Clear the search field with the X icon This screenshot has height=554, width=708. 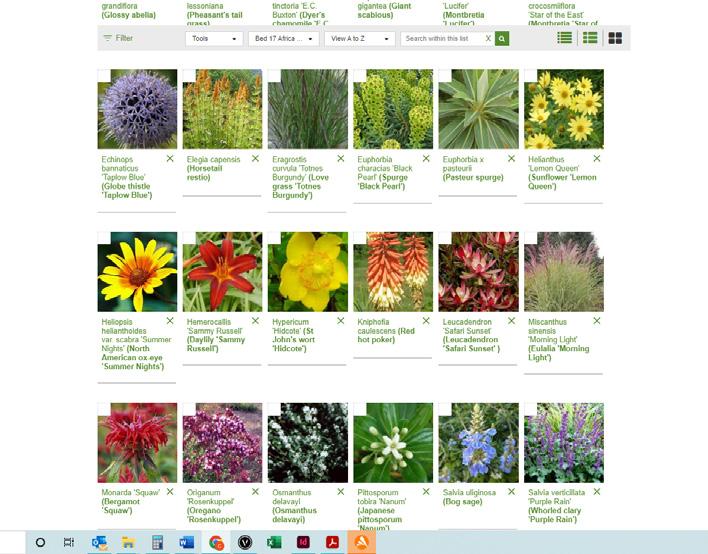(x=488, y=38)
